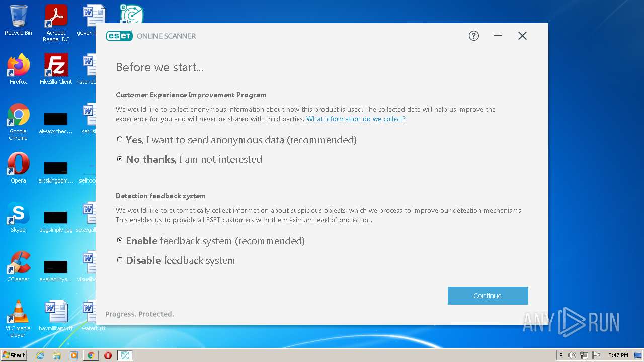Image resolution: width=644 pixels, height=362 pixels.
Task: Select No thanks, not interested option
Action: click(x=119, y=159)
